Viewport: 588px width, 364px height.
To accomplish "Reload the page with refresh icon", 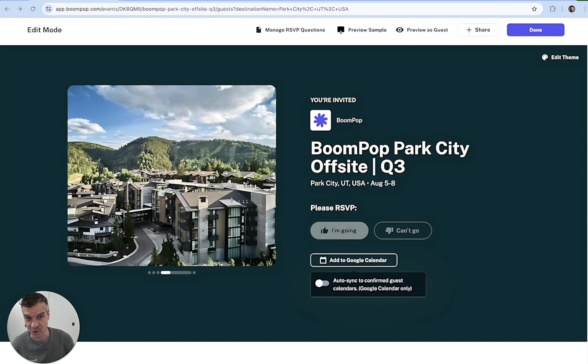I will [33, 9].
